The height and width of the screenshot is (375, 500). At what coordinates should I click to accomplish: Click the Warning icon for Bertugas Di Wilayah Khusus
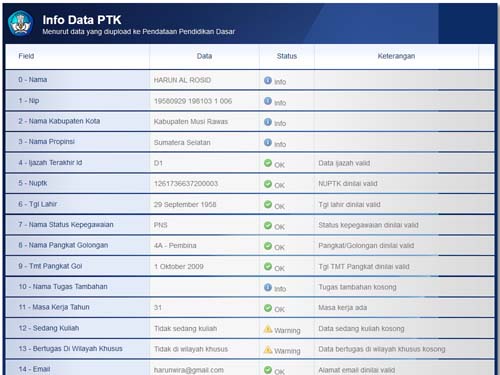coord(268,350)
